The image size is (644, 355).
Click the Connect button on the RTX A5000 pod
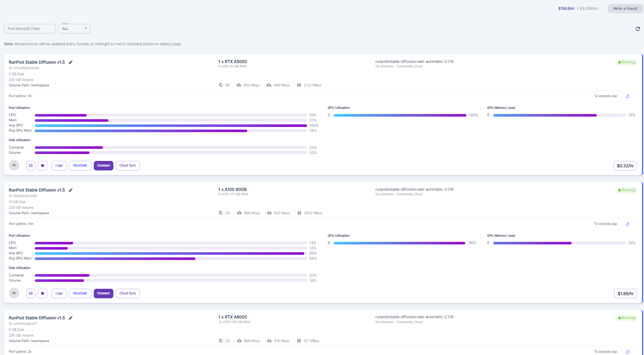pyautogui.click(x=103, y=166)
